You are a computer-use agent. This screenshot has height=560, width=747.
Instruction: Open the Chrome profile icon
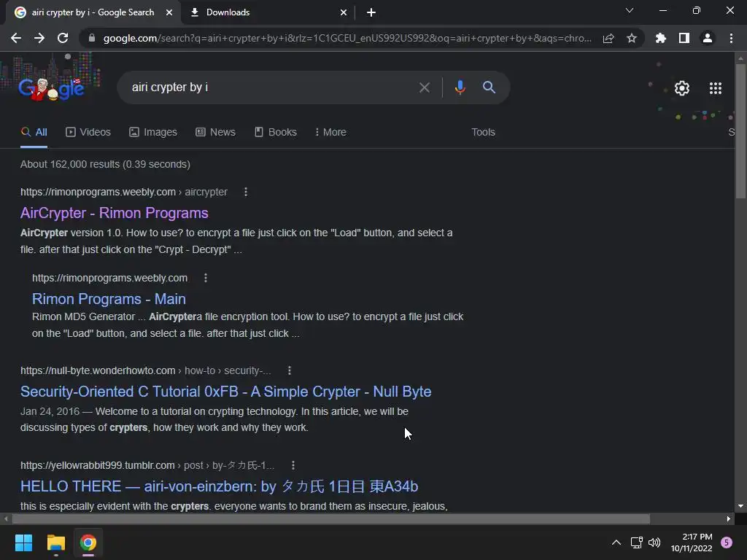(708, 38)
